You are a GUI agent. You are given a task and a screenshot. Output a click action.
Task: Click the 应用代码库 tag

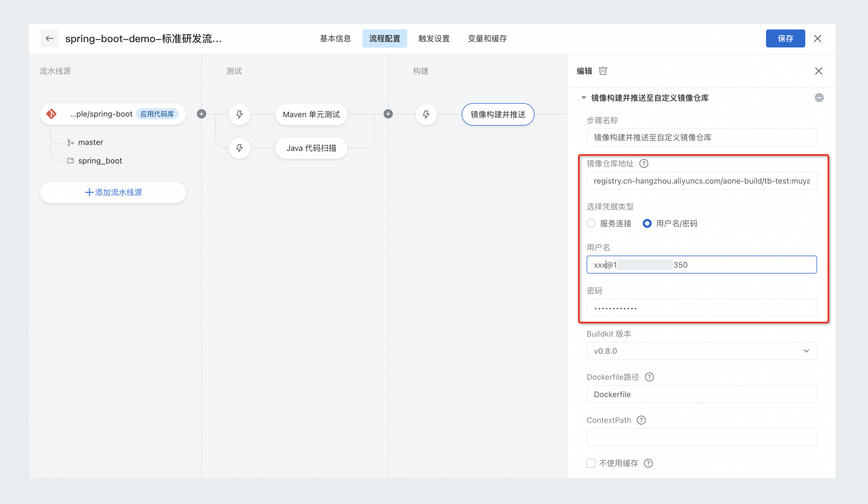(157, 114)
